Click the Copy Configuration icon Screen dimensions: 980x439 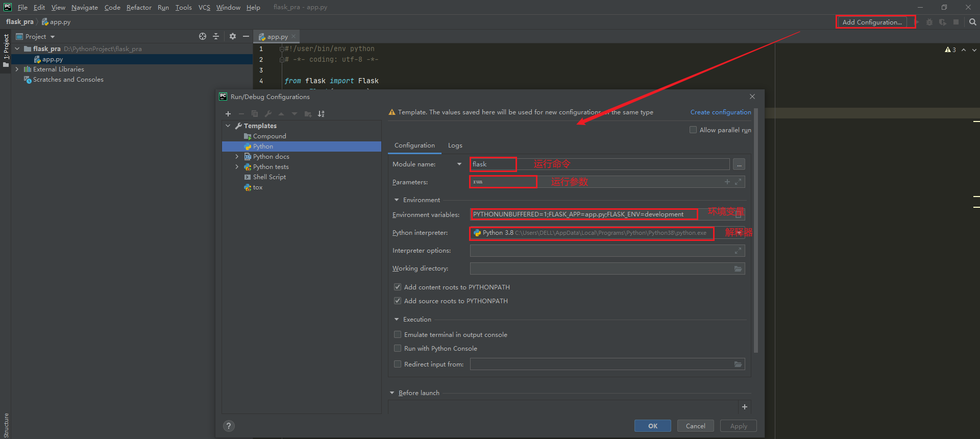[x=255, y=114]
